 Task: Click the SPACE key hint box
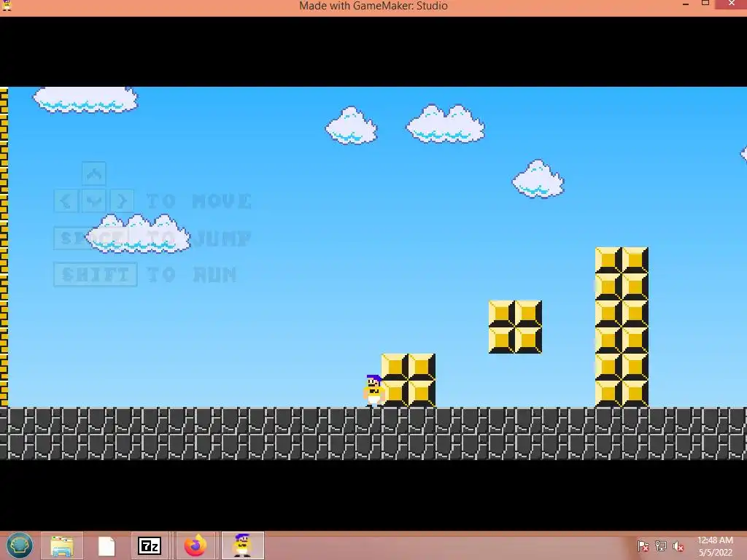click(x=90, y=238)
